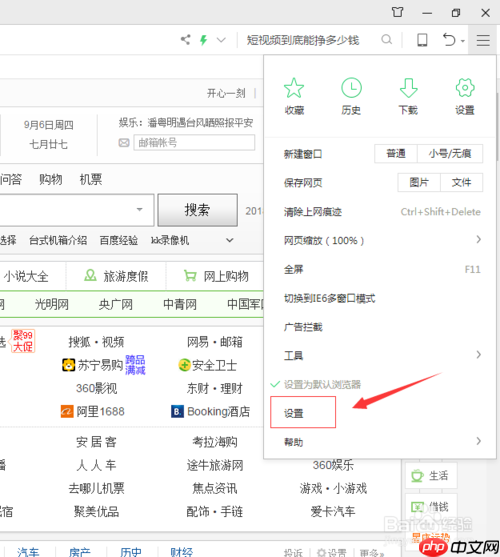Image resolution: width=500 pixels, height=557 pixels.
Task: Click the mail envelope icon
Action: pyautogui.click(x=124, y=143)
